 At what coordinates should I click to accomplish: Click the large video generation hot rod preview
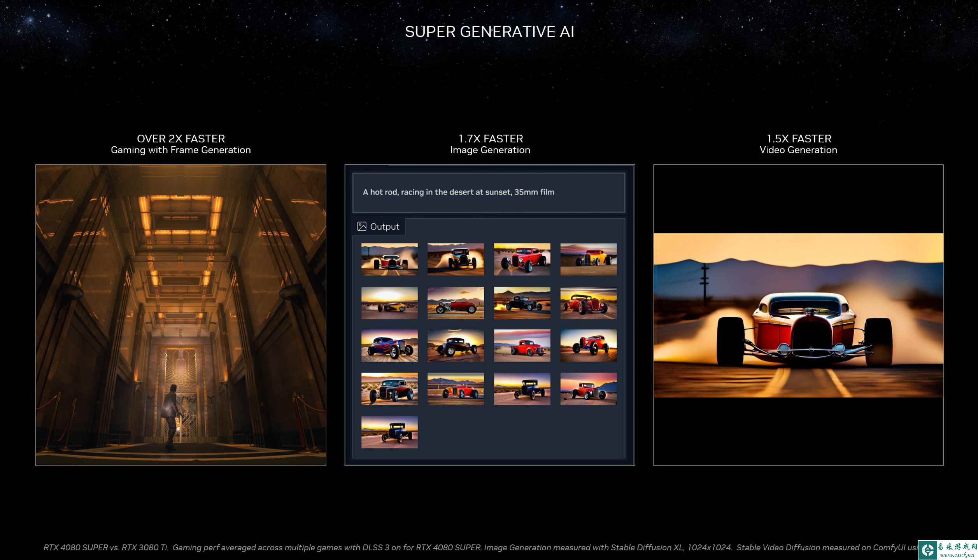(798, 315)
